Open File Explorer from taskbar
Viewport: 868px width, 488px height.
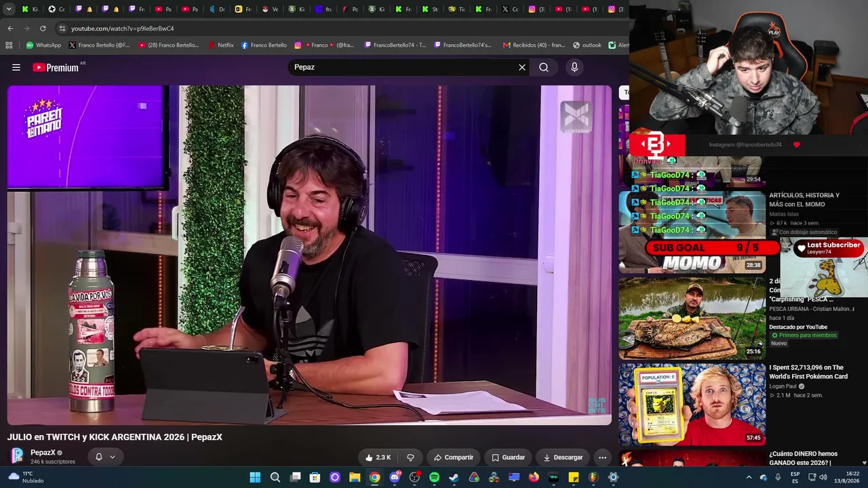coord(355,477)
